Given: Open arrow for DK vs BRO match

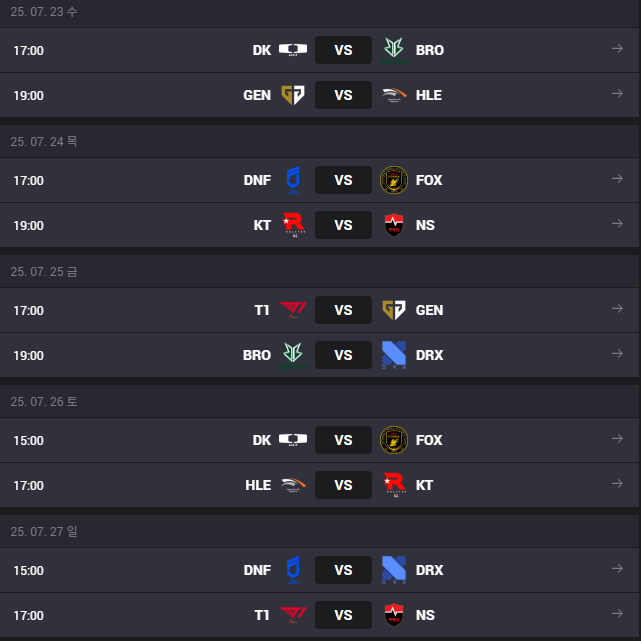Looking at the screenshot, I should point(617,49).
